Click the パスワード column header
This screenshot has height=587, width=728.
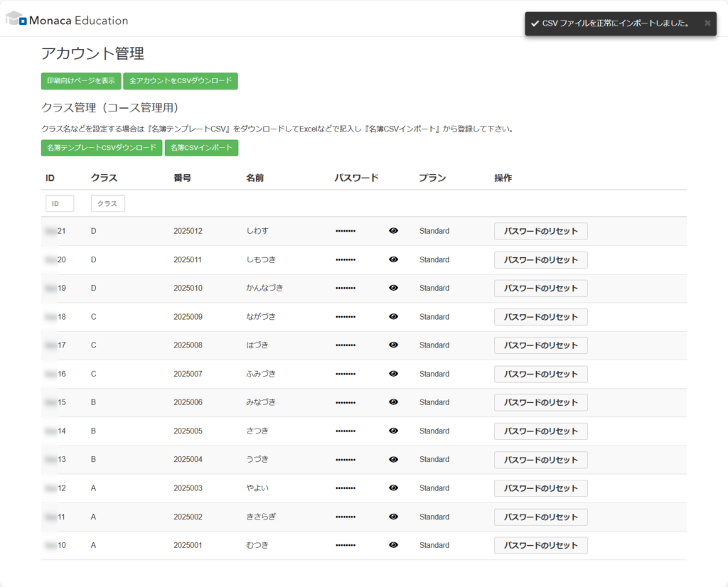click(x=357, y=178)
